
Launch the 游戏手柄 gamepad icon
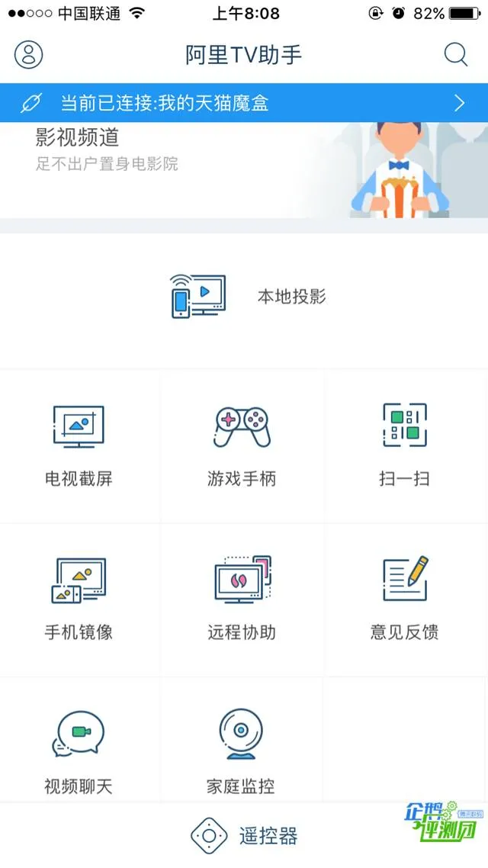pos(242,427)
